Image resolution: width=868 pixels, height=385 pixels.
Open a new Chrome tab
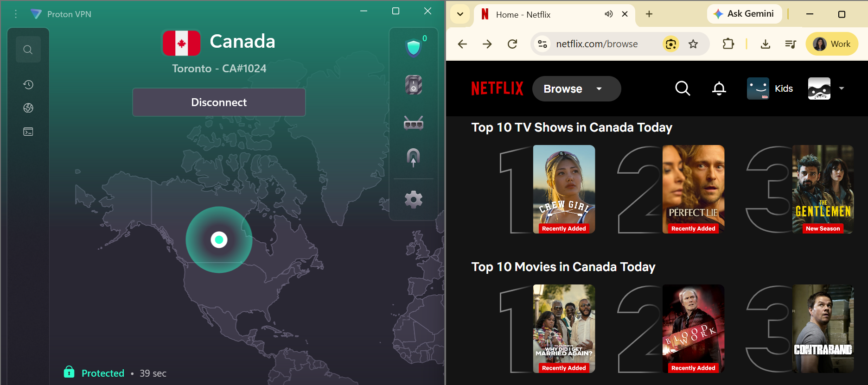pos(649,14)
